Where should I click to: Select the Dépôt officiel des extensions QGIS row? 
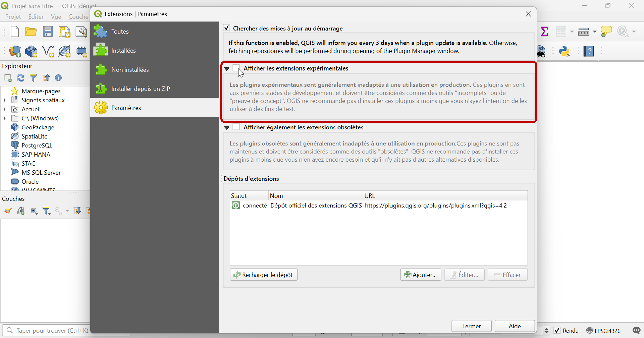pyautogui.click(x=378, y=205)
